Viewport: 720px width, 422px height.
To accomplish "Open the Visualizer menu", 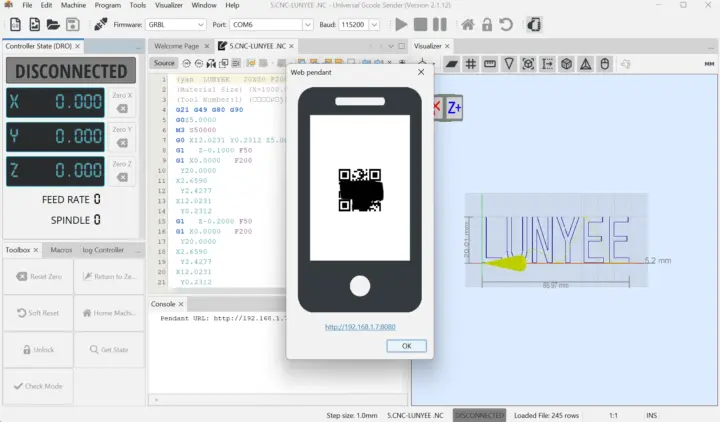I will [x=169, y=5].
